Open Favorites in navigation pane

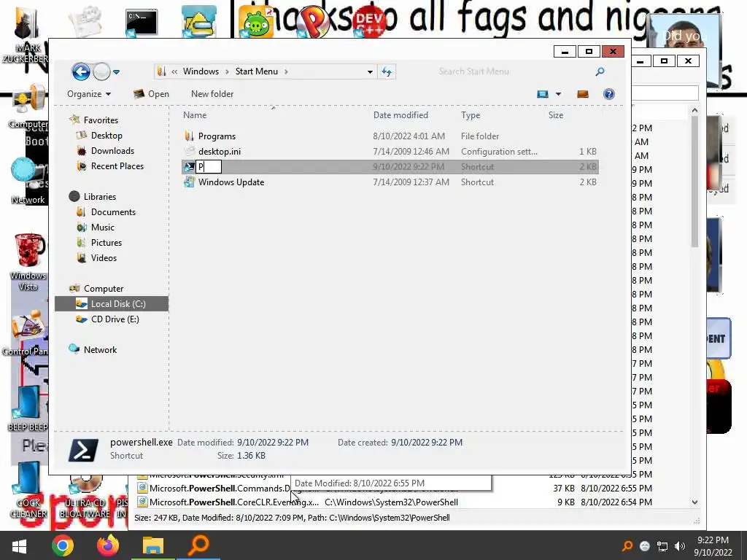(101, 120)
